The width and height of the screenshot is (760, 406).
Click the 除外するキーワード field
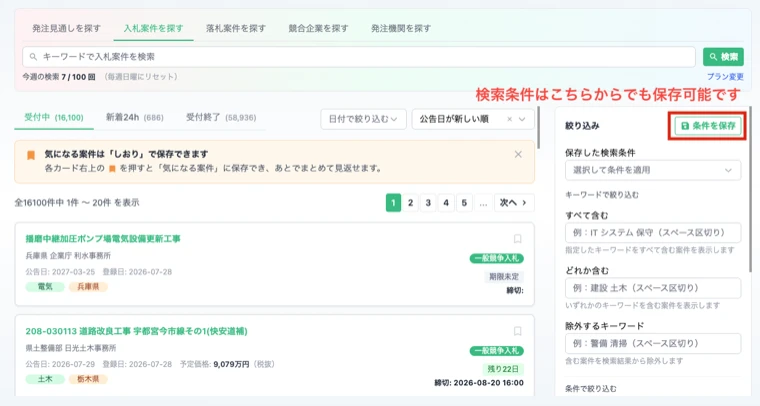pyautogui.click(x=653, y=343)
